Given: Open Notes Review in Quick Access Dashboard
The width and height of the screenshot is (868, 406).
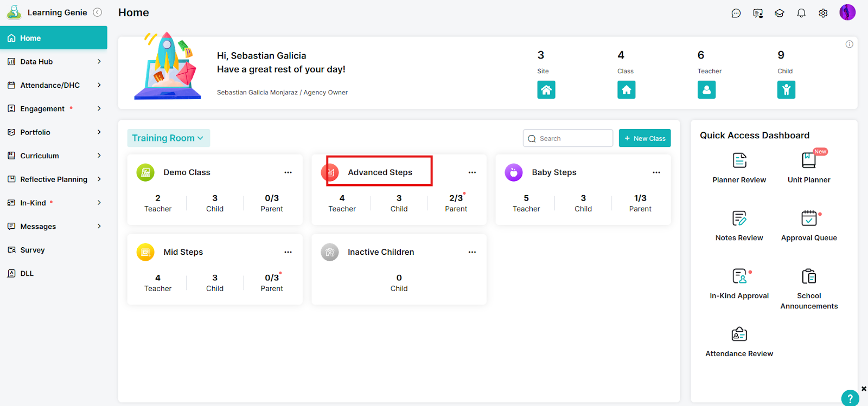Looking at the screenshot, I should 739,219.
